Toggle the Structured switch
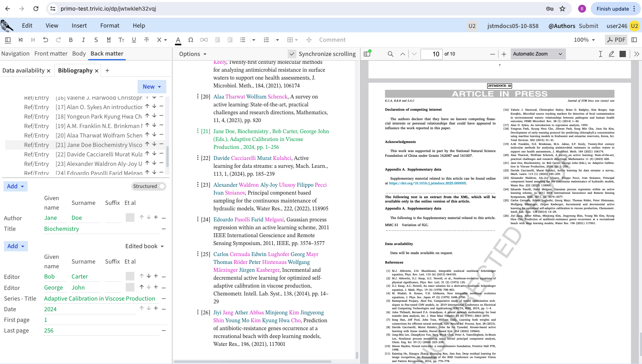642x364 pixels. coord(161,186)
